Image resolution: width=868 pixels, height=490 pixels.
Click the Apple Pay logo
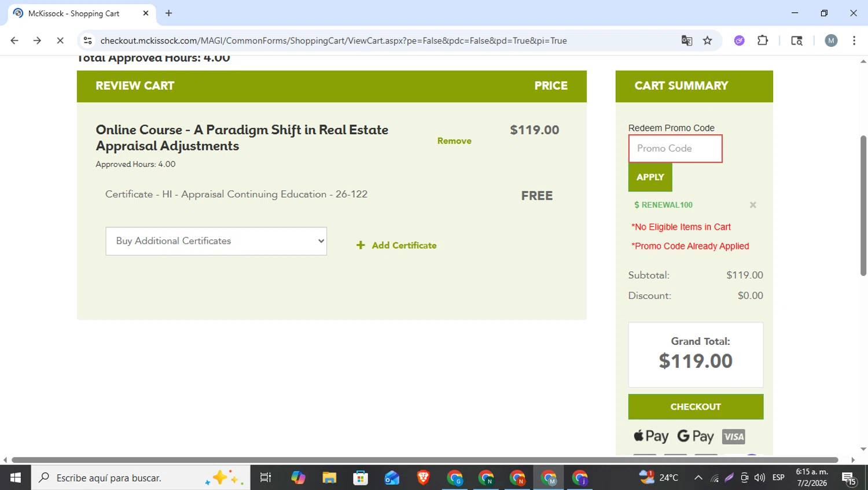click(651, 436)
